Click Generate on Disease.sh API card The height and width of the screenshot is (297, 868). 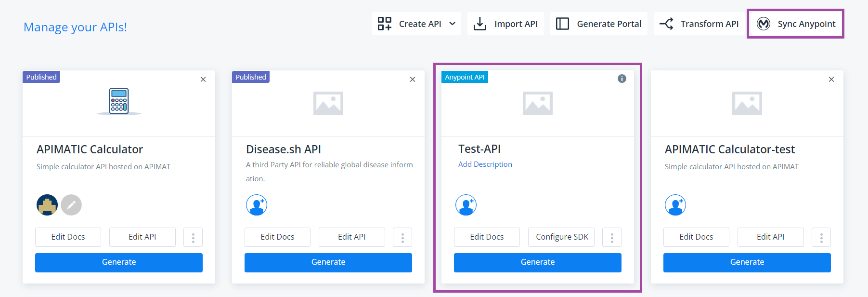coord(328,263)
